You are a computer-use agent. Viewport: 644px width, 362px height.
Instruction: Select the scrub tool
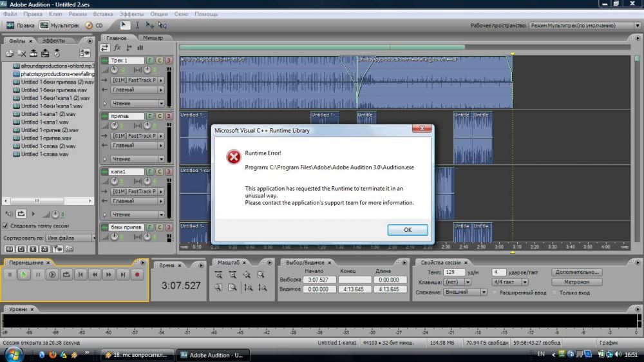tap(163, 25)
